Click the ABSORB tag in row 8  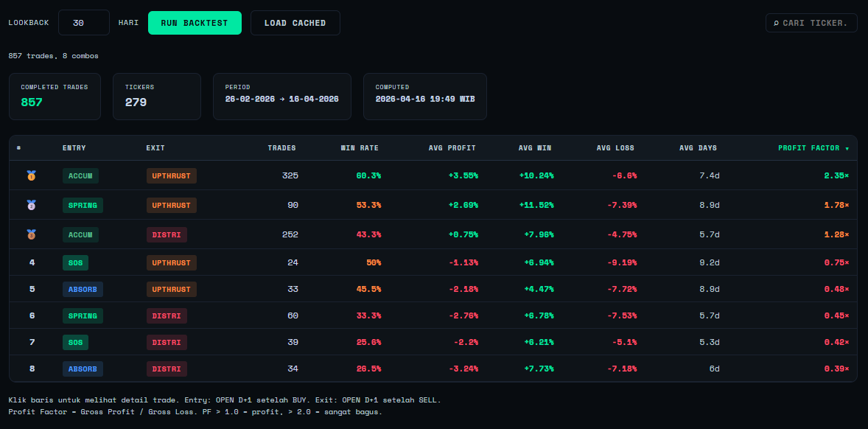pyautogui.click(x=83, y=369)
